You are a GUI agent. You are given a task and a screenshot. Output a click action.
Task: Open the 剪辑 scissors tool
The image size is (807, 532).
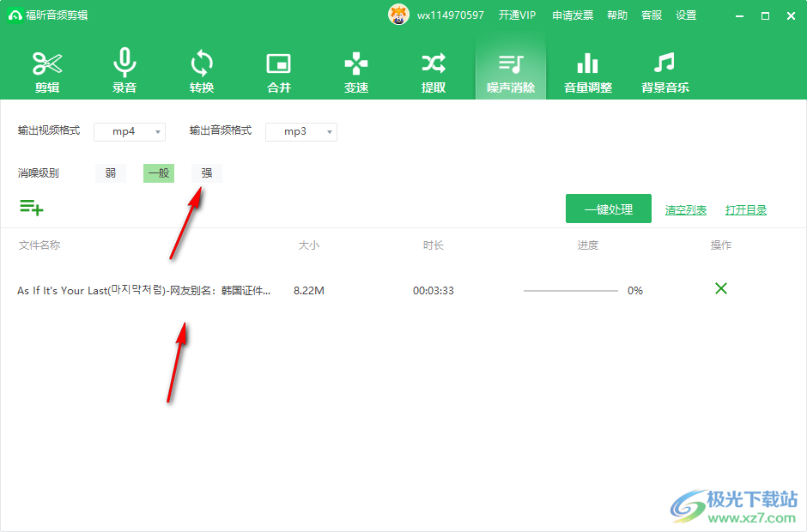(x=47, y=71)
